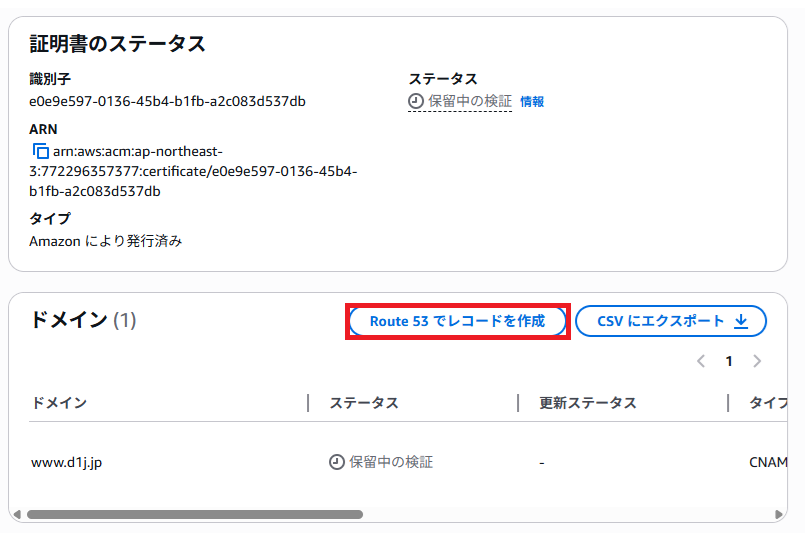Click the pending clock icon in www.d1j.jp row
Image resolution: width=808 pixels, height=537 pixels.
tap(337, 462)
